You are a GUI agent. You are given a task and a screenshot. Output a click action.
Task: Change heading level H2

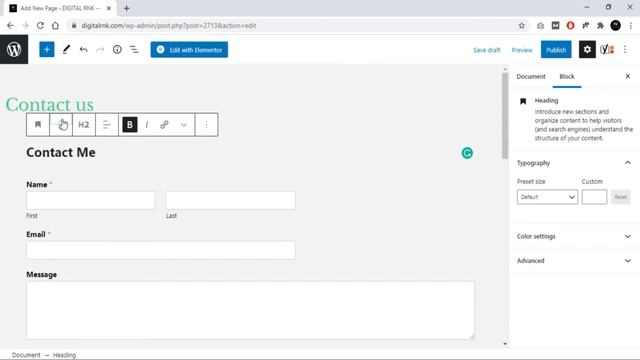click(84, 124)
